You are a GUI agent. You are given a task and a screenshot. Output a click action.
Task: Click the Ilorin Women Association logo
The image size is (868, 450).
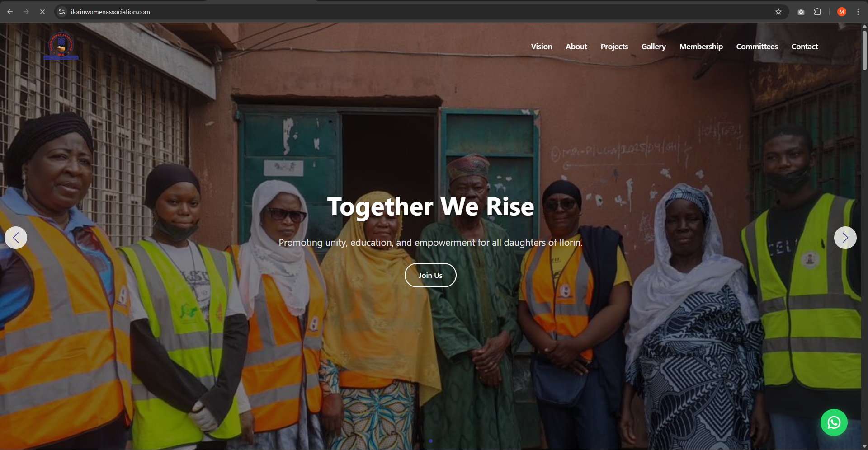[61, 46]
